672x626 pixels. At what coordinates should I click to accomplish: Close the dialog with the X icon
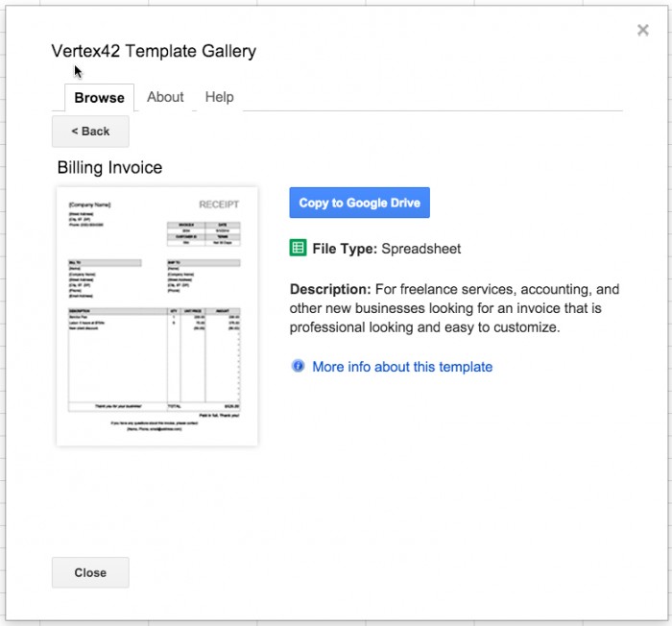pos(642,31)
